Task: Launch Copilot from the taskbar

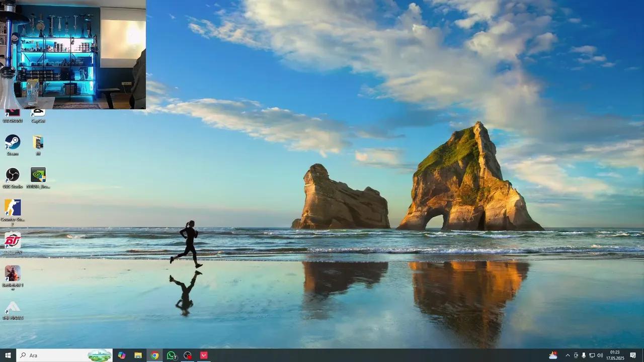Action: tap(121, 355)
